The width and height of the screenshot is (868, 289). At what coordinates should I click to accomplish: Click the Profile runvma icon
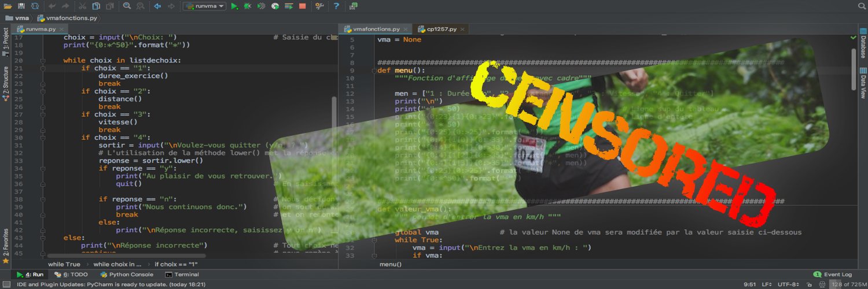click(275, 6)
